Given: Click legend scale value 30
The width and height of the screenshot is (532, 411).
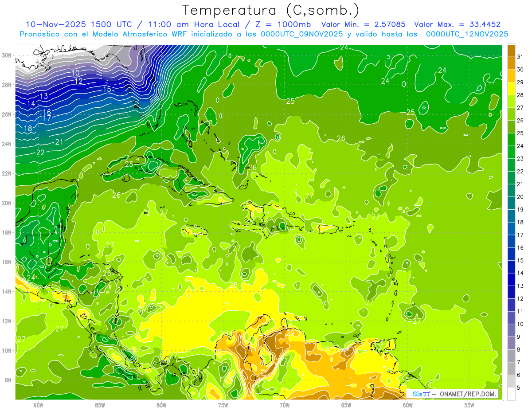Looking at the screenshot, I should pyautogui.click(x=521, y=70).
